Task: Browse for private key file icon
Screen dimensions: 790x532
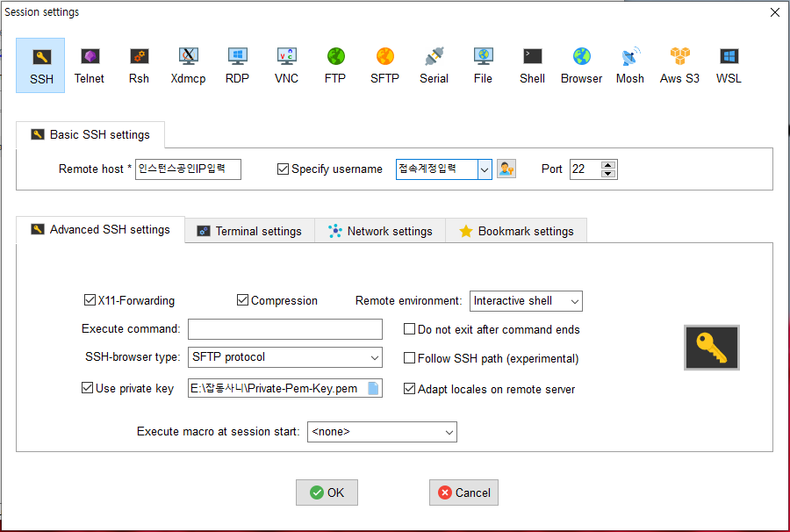Action: tap(373, 388)
